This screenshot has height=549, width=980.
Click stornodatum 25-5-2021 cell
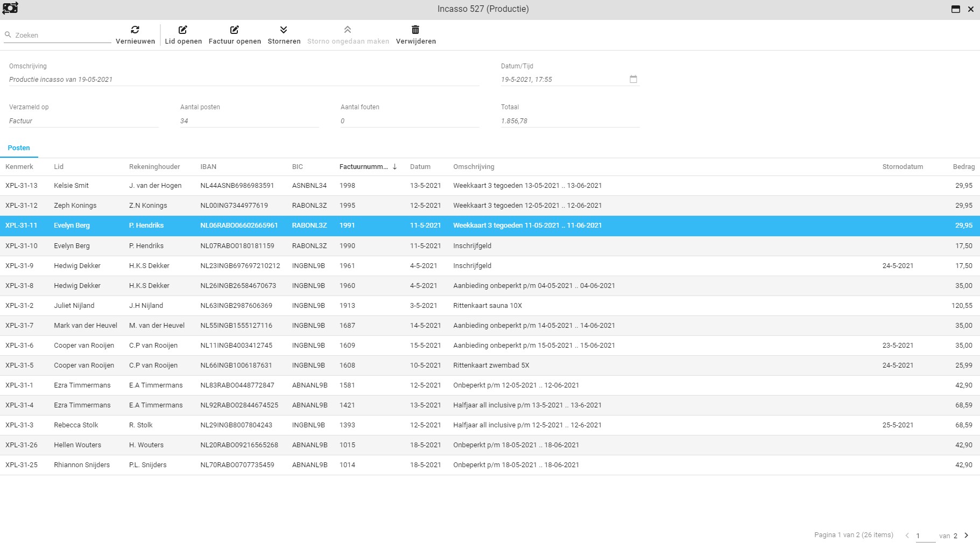tap(898, 425)
